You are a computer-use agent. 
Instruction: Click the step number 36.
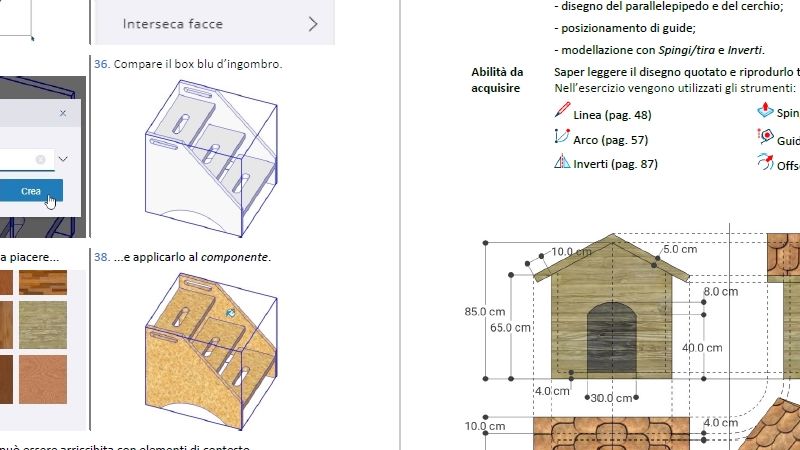[102, 64]
